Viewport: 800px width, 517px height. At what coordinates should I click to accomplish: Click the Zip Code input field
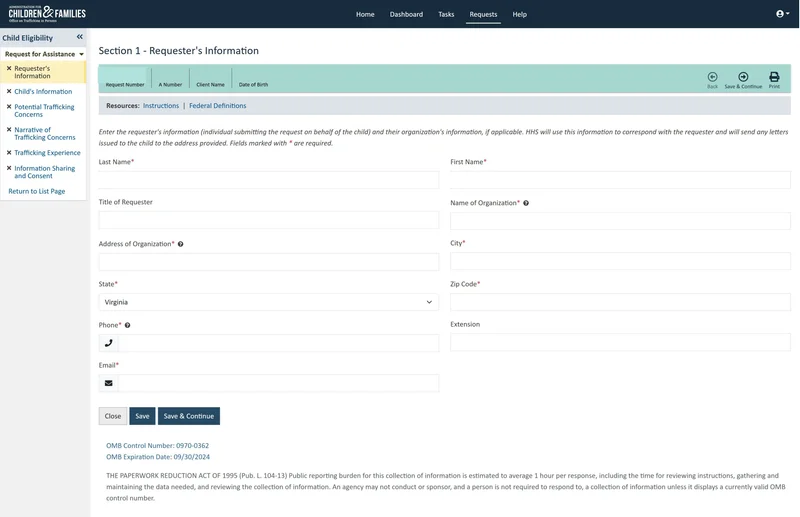(x=620, y=302)
